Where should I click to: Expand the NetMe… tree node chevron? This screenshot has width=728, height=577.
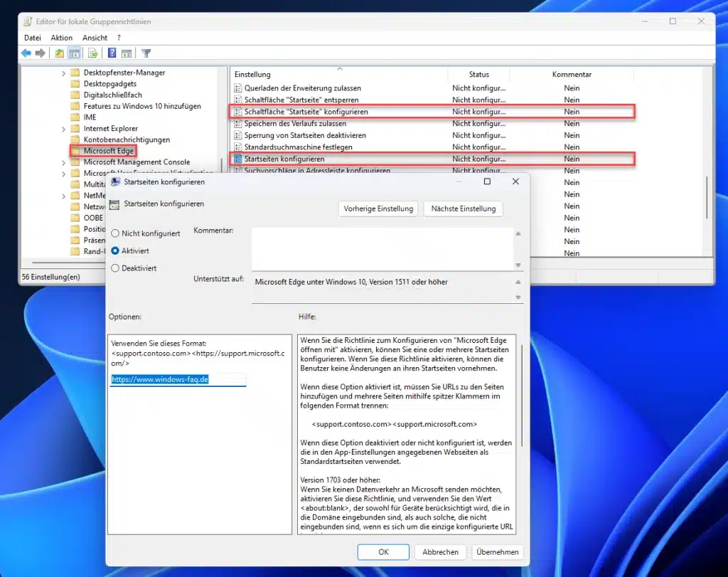coord(63,196)
